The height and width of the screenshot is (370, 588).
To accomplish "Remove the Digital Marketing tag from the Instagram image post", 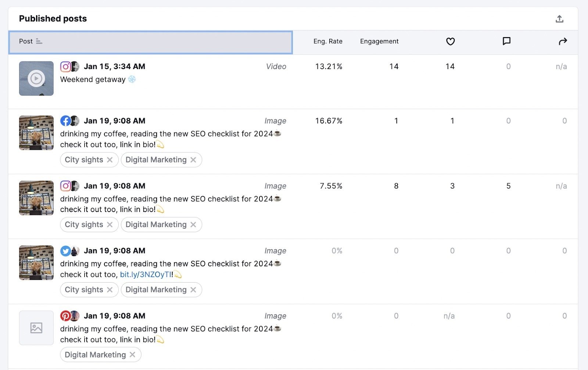I will pyautogui.click(x=194, y=224).
